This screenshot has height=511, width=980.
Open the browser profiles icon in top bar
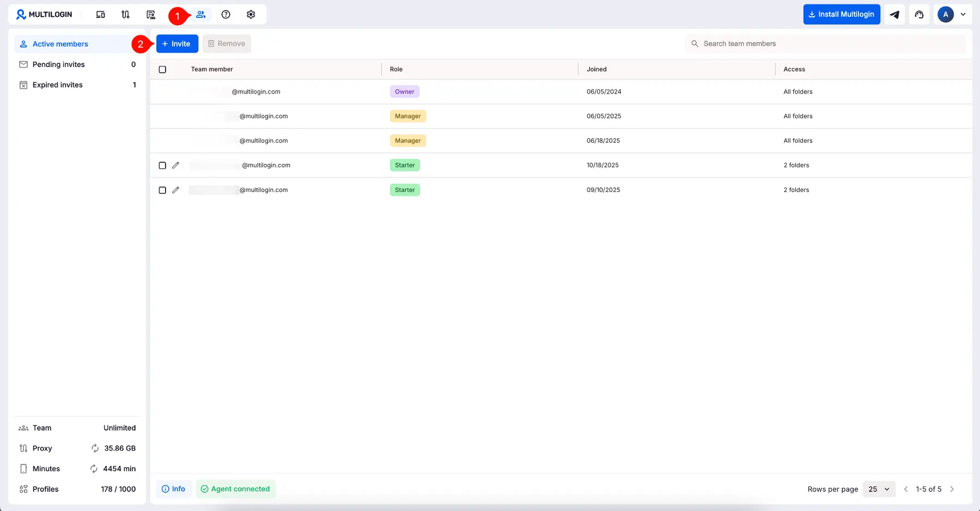[x=101, y=15]
